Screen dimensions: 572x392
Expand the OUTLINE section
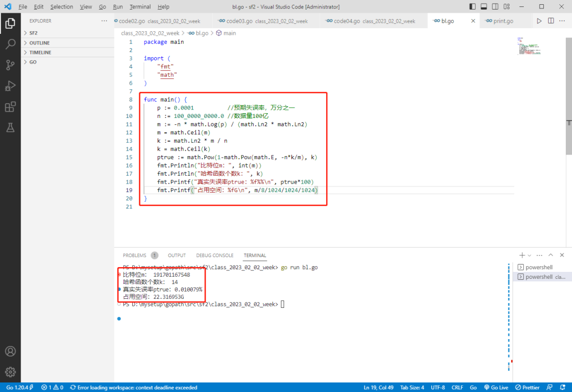point(67,43)
